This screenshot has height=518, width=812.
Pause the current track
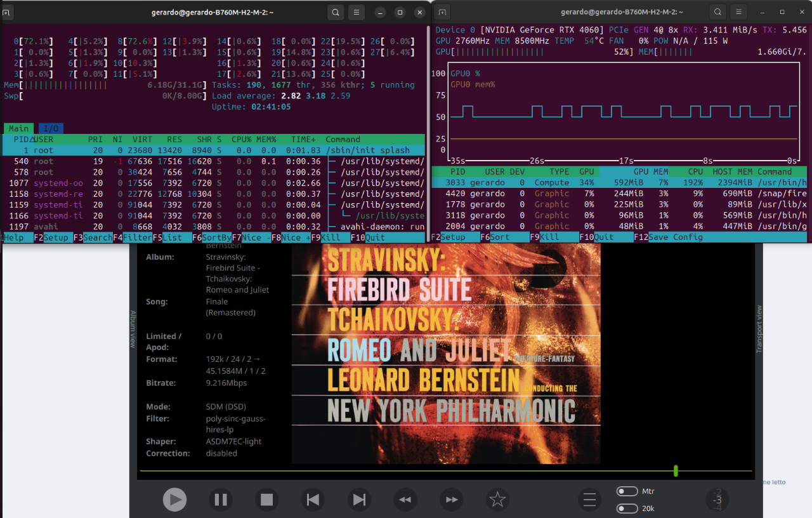pyautogui.click(x=221, y=500)
